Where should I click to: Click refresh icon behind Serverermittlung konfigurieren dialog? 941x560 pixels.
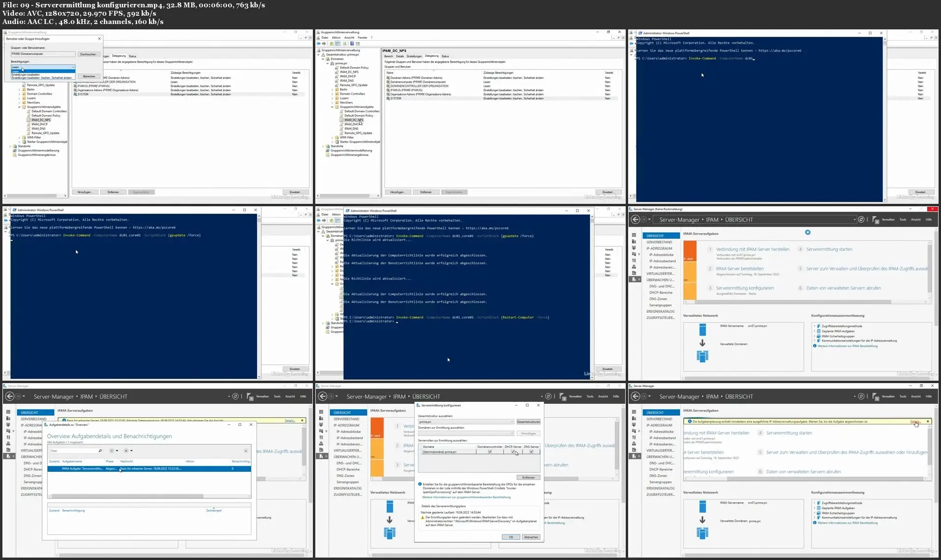[548, 396]
